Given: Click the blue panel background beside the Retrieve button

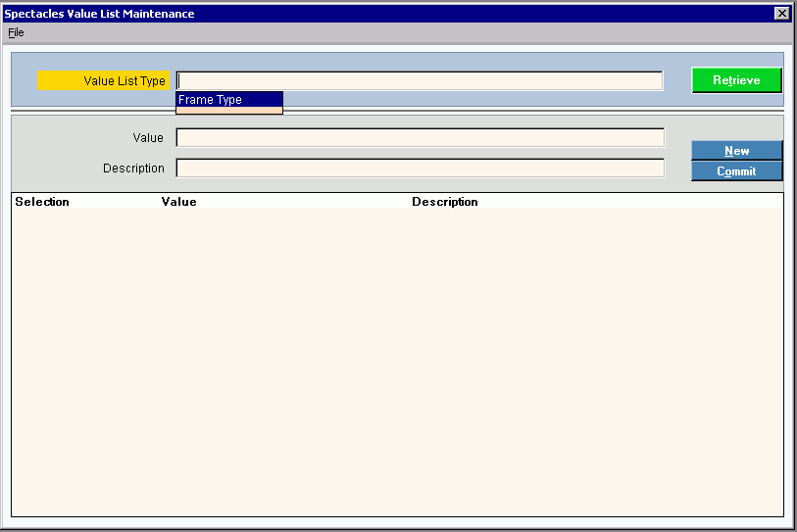Looking at the screenshot, I should (676, 80).
